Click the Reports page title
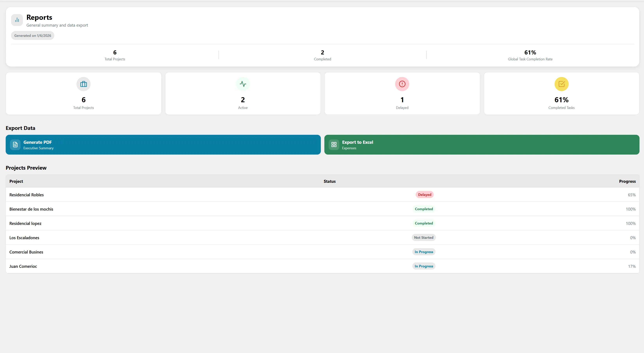 [39, 17]
